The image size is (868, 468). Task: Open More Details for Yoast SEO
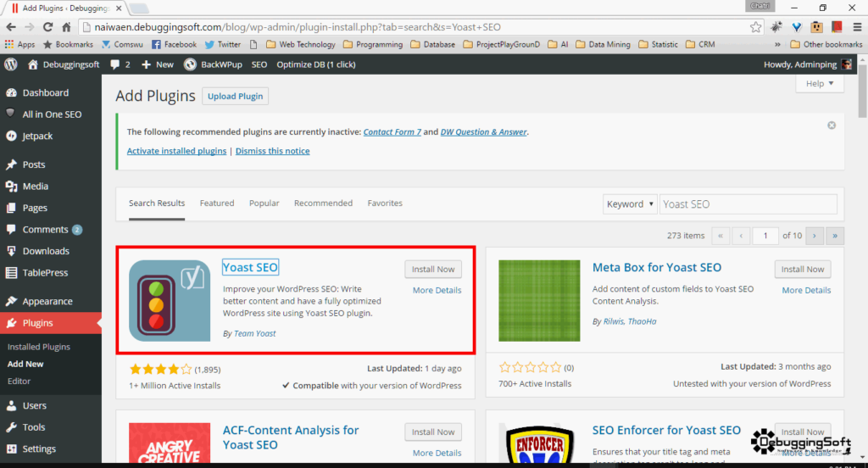pos(437,290)
